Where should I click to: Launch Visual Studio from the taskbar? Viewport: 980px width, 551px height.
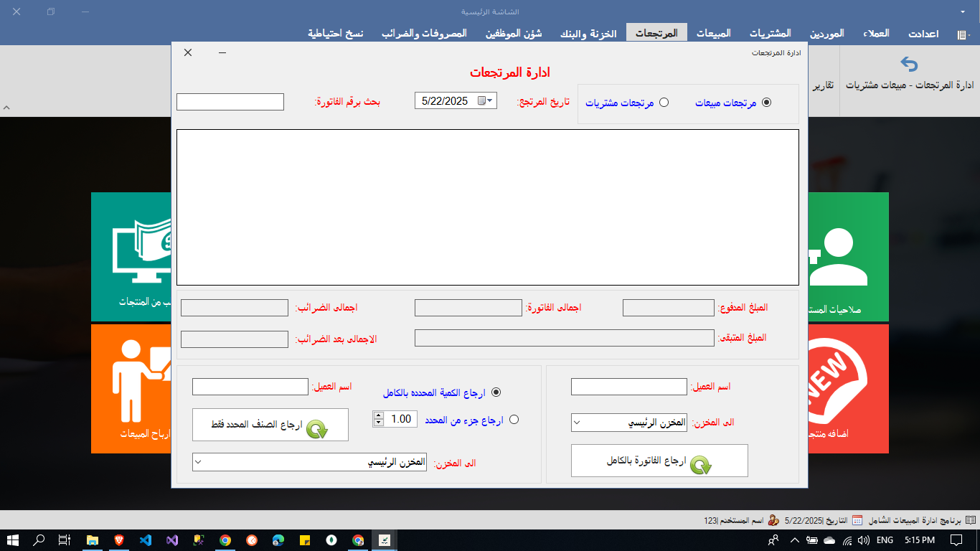(x=172, y=540)
